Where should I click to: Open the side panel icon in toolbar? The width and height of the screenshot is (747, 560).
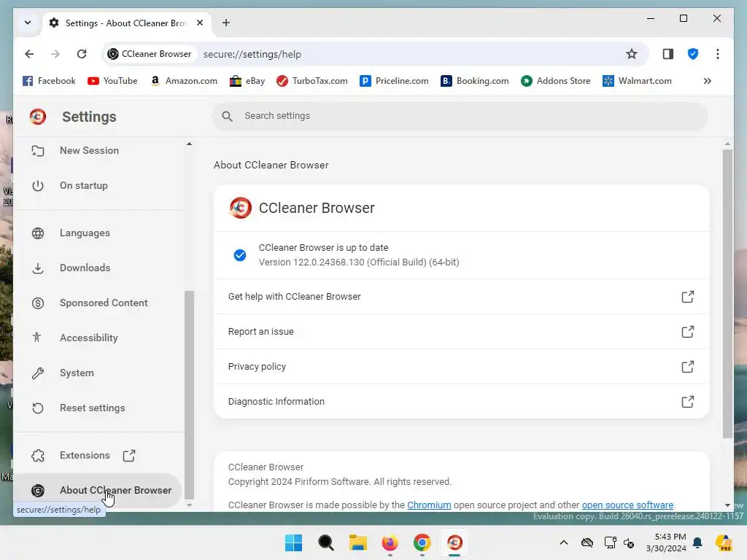(x=668, y=54)
